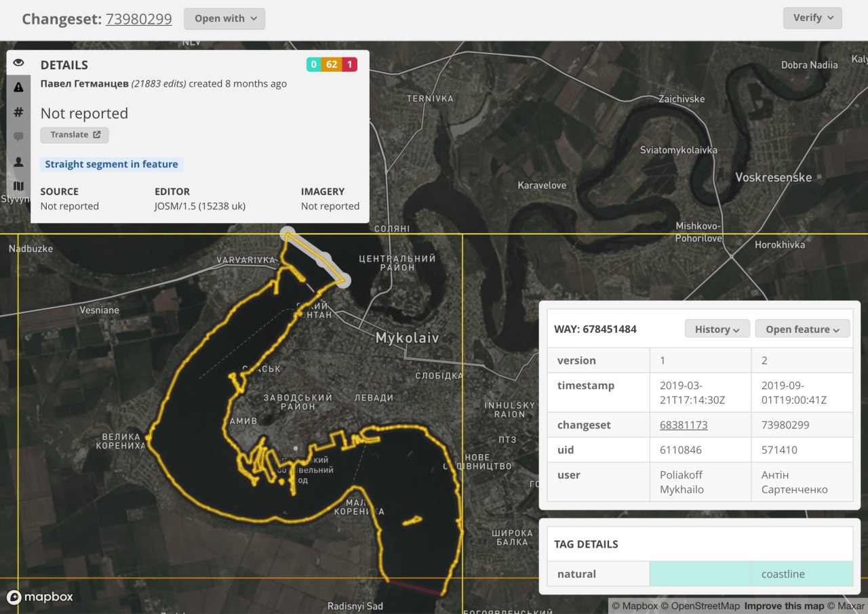Click the red deleted line segment on map
Viewport: 868px width, 614px height.
click(414, 588)
